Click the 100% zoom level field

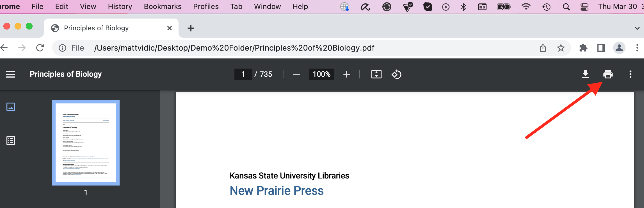point(321,74)
